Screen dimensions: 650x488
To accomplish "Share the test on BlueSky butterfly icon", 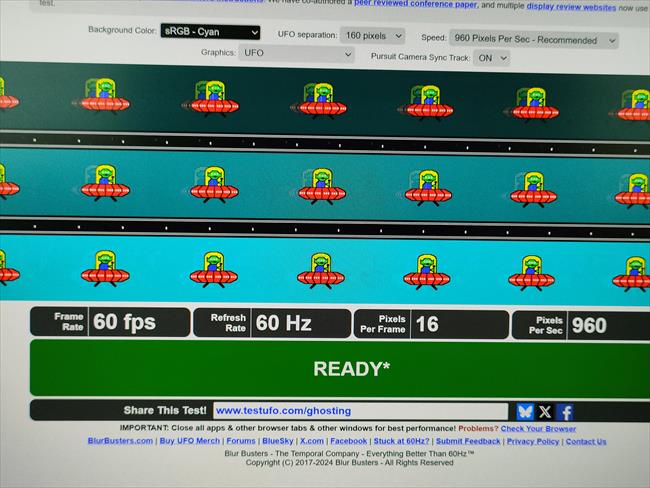I will click(525, 412).
